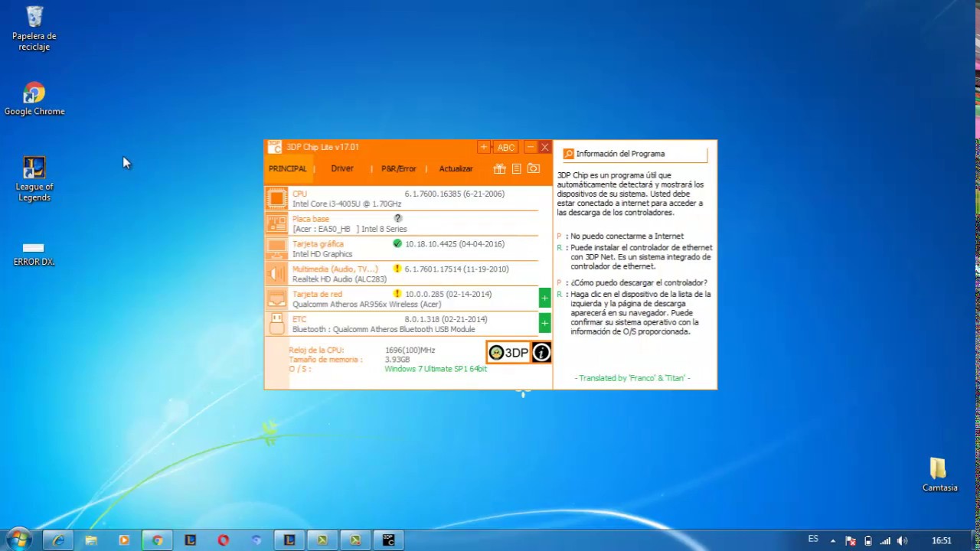Click the ETC label
This screenshot has height=551, width=980.
(299, 319)
